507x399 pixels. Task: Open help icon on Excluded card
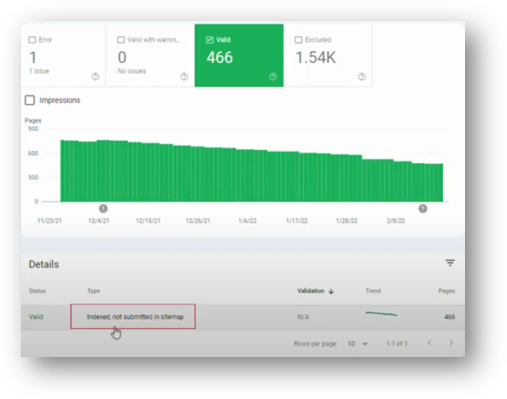coord(362,77)
